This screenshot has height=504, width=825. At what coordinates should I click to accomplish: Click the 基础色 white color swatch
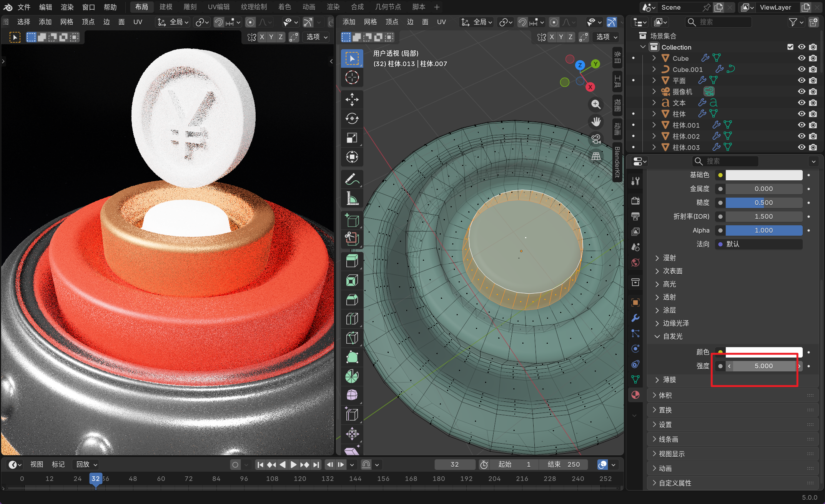(763, 175)
